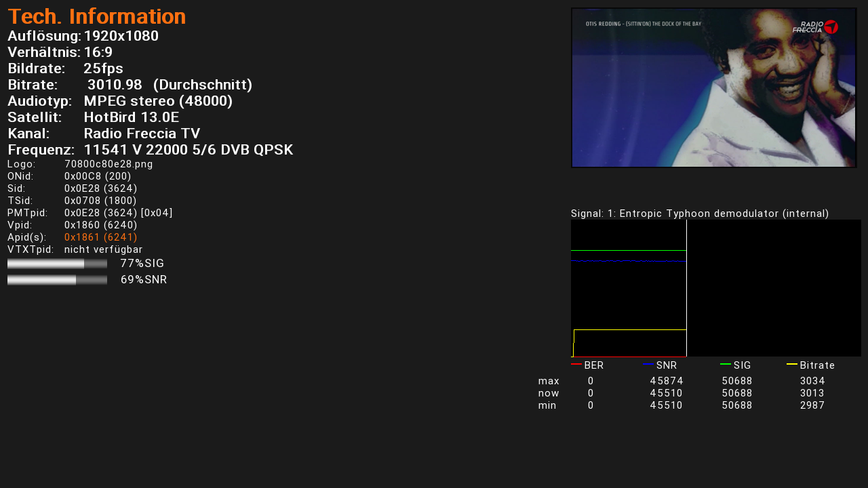Click the Radio Freccia logo in the preview
Viewport: 868px width, 488px height.
click(816, 27)
